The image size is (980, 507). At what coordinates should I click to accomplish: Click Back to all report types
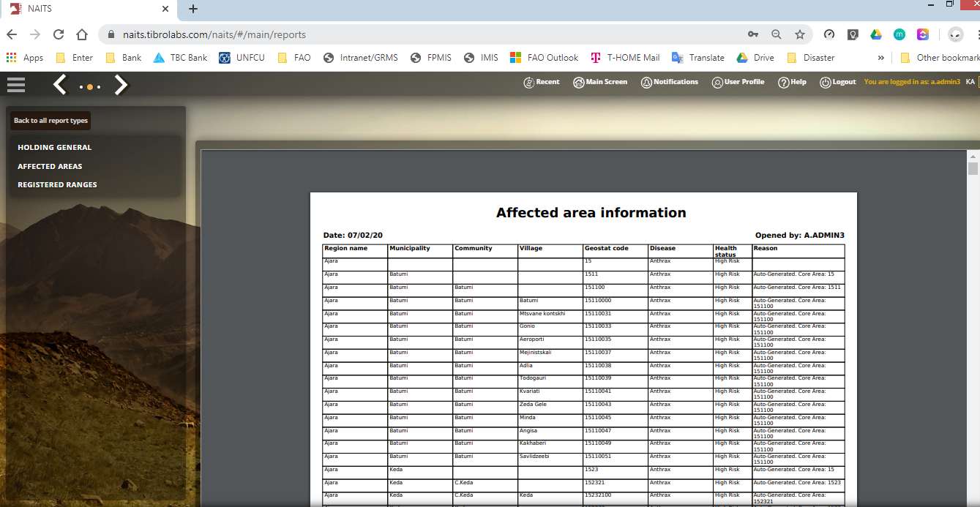click(x=51, y=121)
